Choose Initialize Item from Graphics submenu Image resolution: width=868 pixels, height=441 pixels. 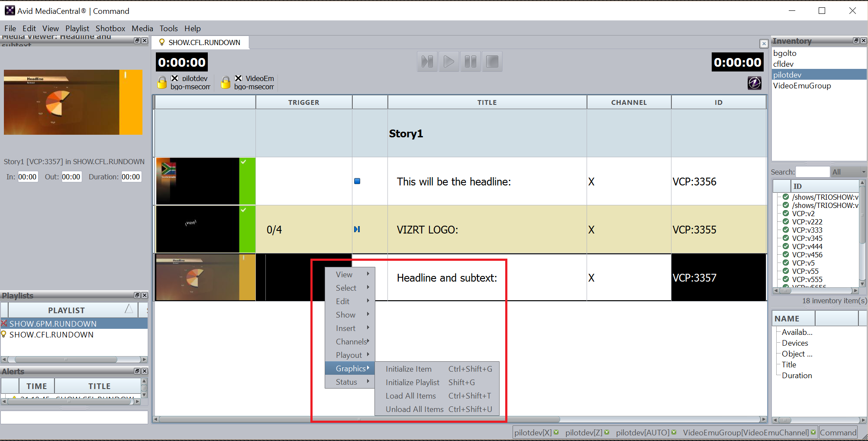pos(437,369)
